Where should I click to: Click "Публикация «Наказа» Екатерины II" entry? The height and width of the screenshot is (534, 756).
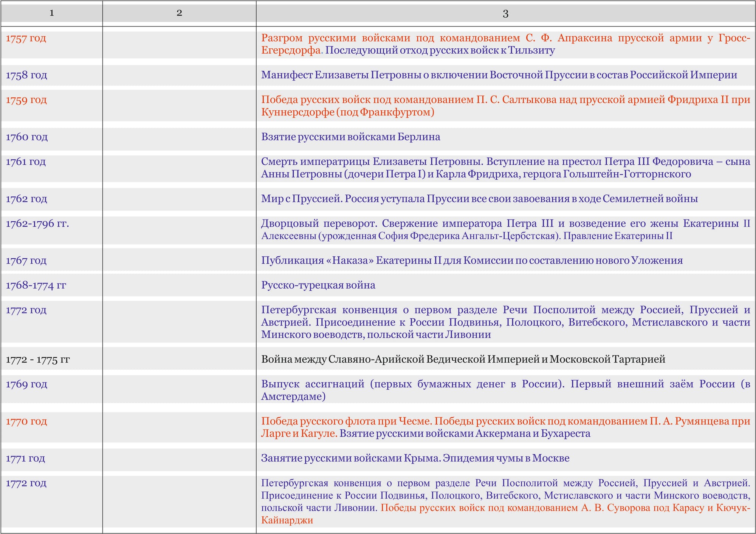[472, 260]
